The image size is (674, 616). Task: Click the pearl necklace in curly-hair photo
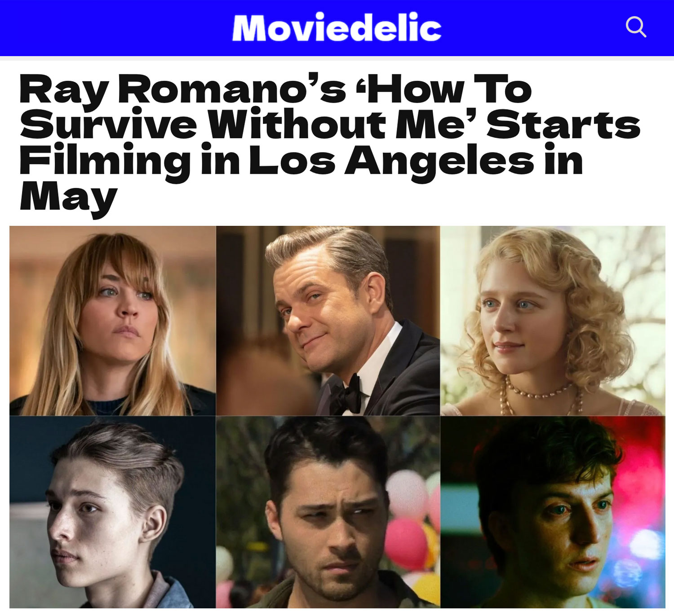[539, 393]
